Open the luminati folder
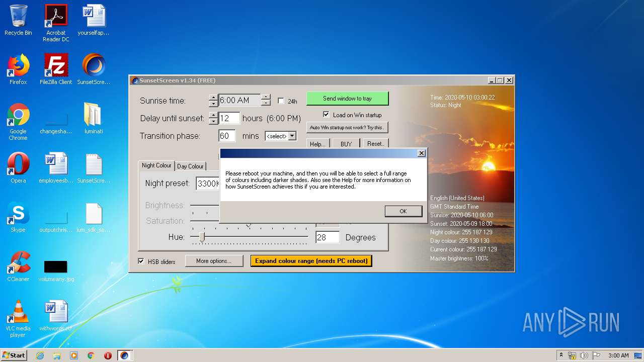 click(x=94, y=119)
